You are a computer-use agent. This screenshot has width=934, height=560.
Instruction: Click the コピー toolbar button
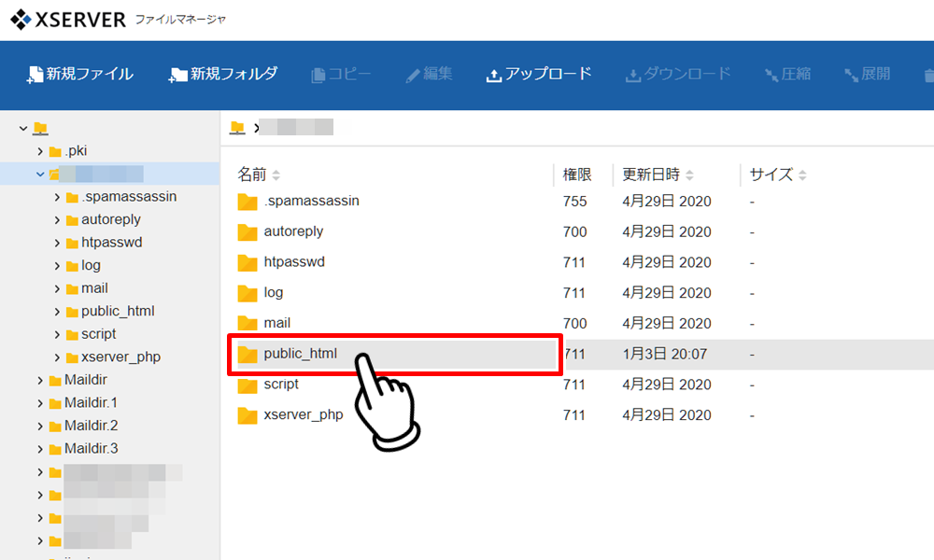click(341, 75)
